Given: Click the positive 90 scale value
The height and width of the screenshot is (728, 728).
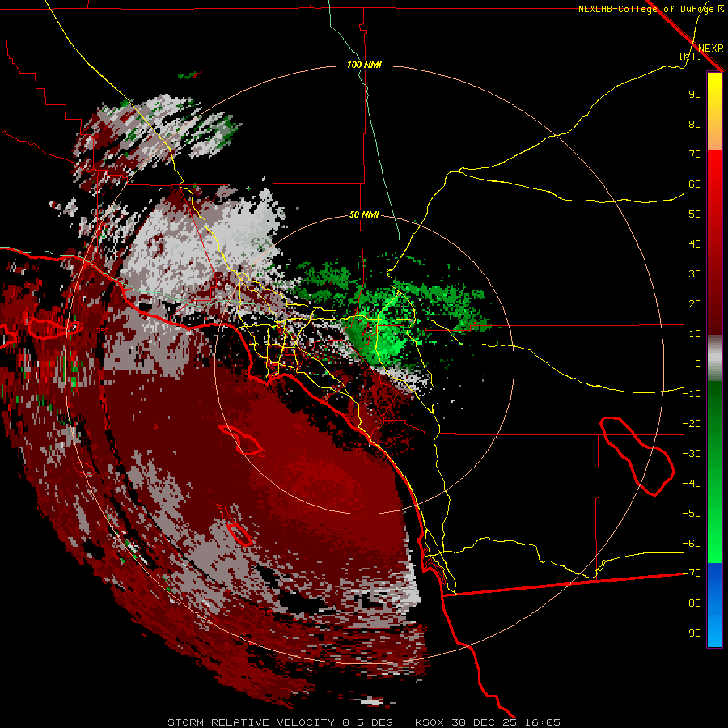Looking at the screenshot, I should coord(695,95).
